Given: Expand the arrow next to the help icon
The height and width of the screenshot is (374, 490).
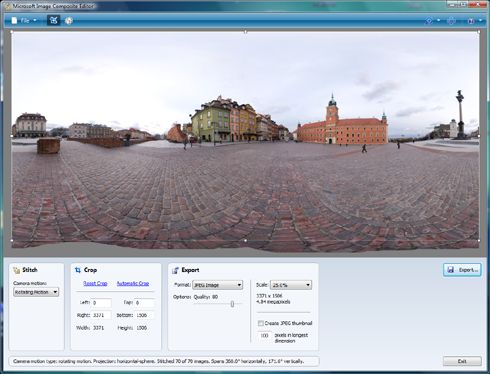Looking at the screenshot, I should pyautogui.click(x=438, y=20).
